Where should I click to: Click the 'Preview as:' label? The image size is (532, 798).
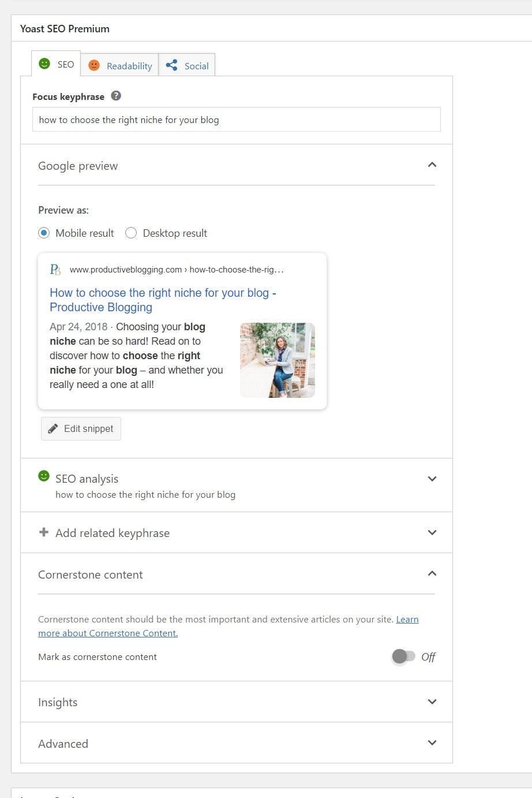(x=63, y=210)
